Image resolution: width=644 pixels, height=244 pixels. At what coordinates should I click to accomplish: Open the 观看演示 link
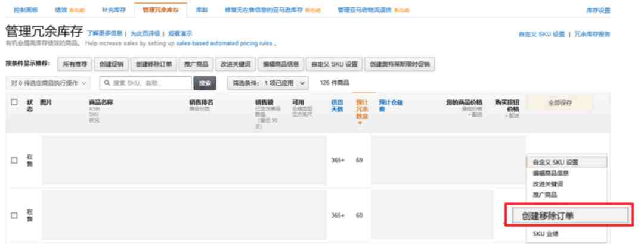coord(180,34)
